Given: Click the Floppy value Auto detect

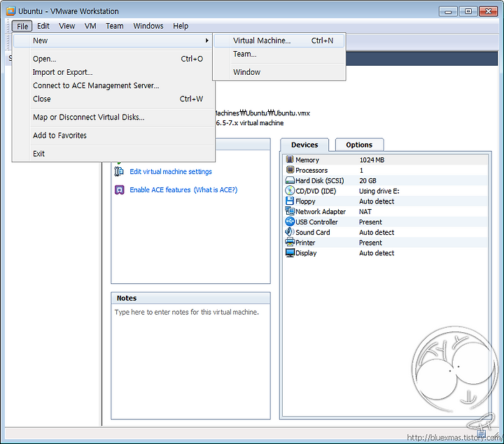Looking at the screenshot, I should (x=377, y=201).
